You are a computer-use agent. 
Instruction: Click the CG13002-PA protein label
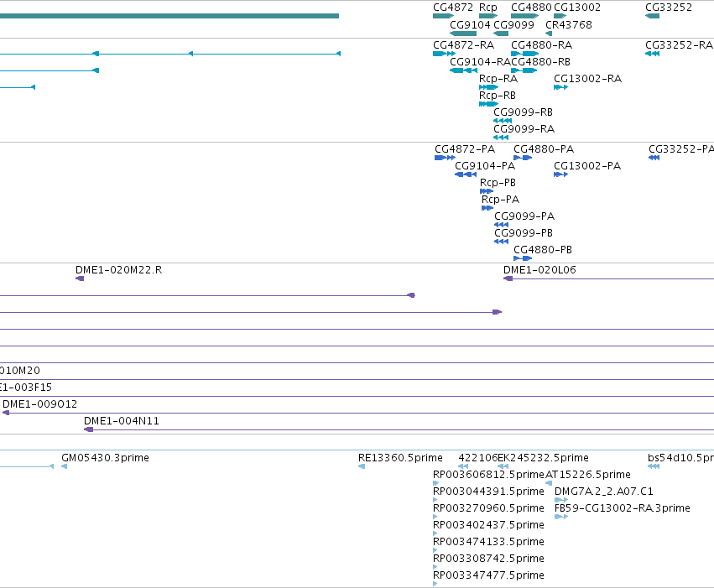tap(587, 166)
